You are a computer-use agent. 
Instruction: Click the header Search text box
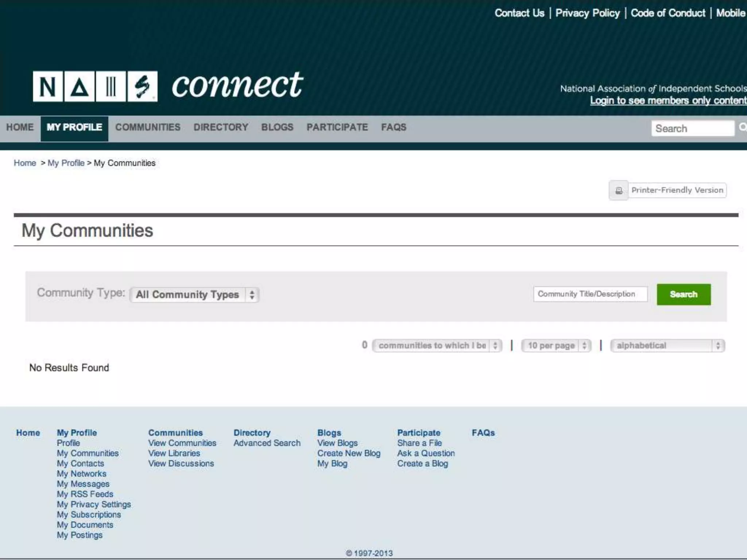point(692,128)
